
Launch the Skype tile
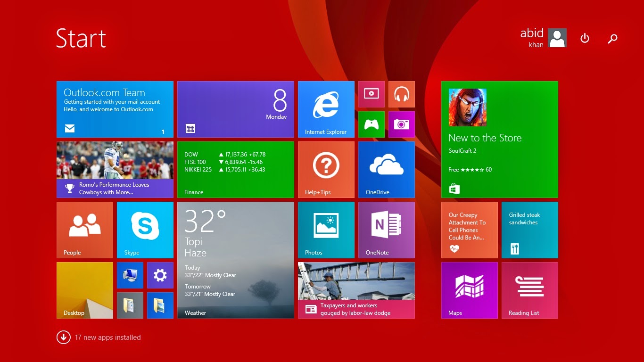tap(145, 230)
